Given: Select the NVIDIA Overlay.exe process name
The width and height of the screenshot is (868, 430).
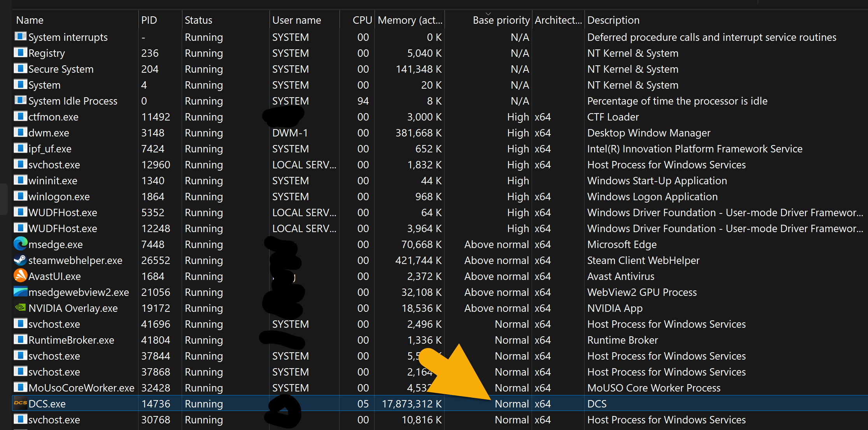Looking at the screenshot, I should (73, 308).
